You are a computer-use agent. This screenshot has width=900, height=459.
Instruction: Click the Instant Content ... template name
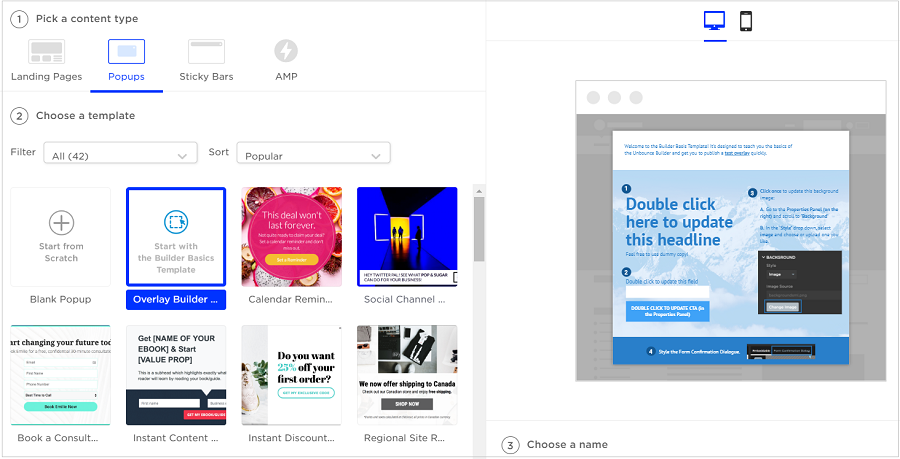point(176,438)
